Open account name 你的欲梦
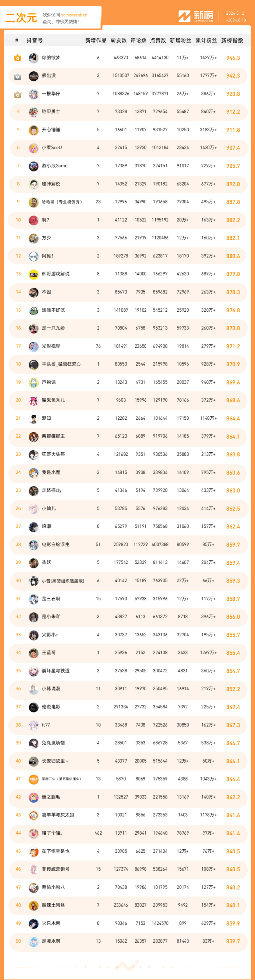255x980 pixels. pyautogui.click(x=51, y=58)
